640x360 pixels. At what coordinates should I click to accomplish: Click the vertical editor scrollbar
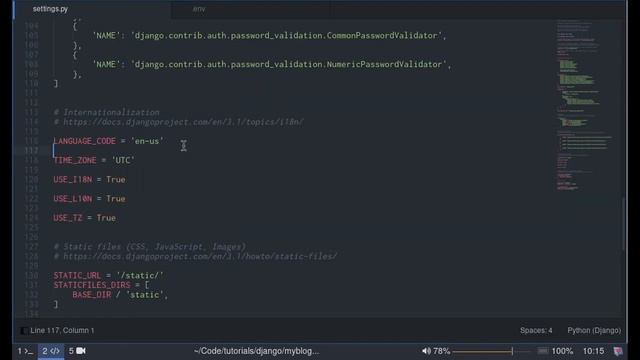623,224
